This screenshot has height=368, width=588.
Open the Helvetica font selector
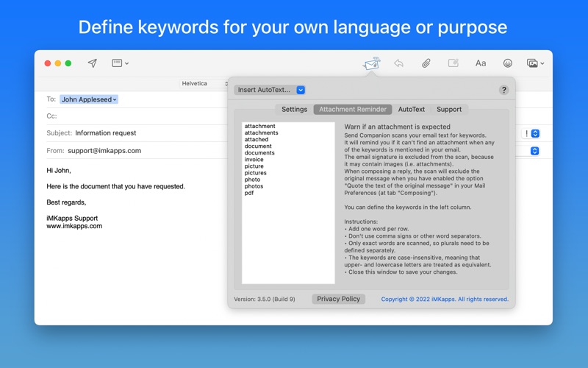[204, 83]
